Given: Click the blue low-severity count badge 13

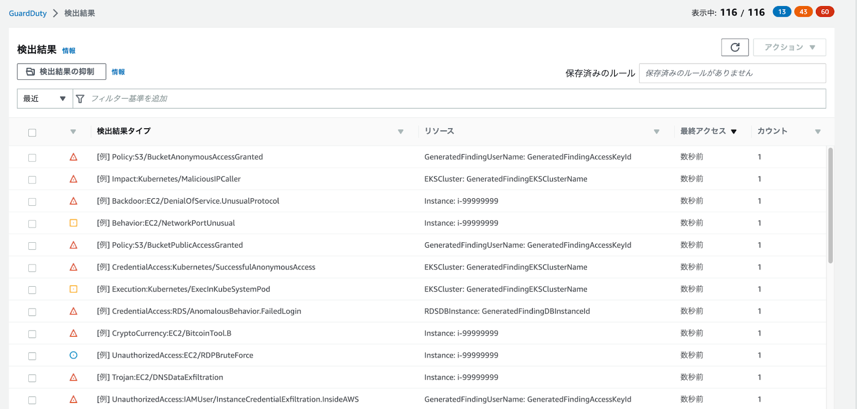Looking at the screenshot, I should (x=781, y=12).
